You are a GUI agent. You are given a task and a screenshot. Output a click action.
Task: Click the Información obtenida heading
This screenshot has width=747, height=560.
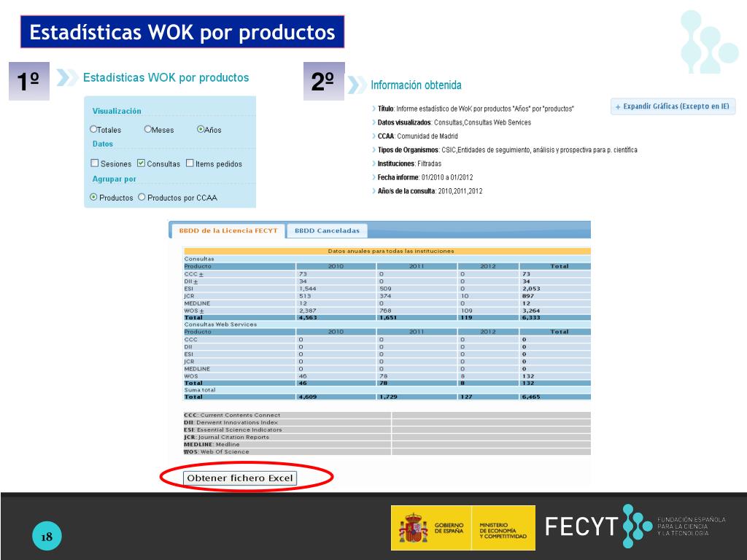416,85
